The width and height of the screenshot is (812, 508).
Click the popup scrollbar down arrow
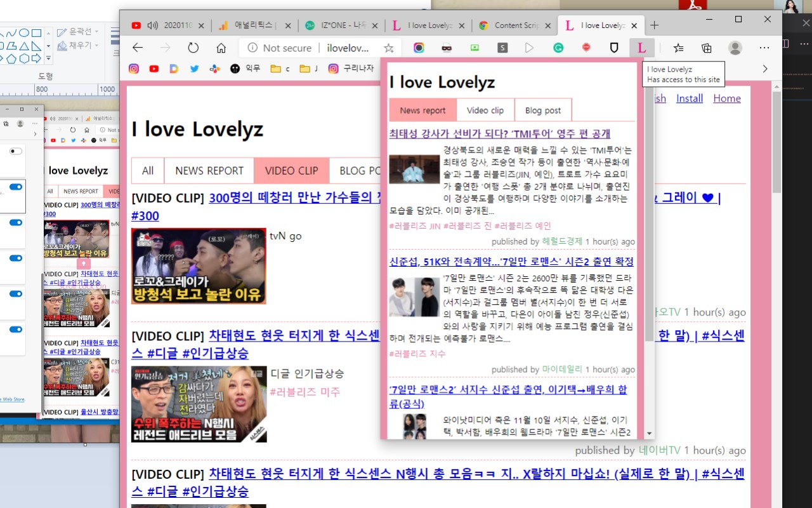tap(648, 433)
